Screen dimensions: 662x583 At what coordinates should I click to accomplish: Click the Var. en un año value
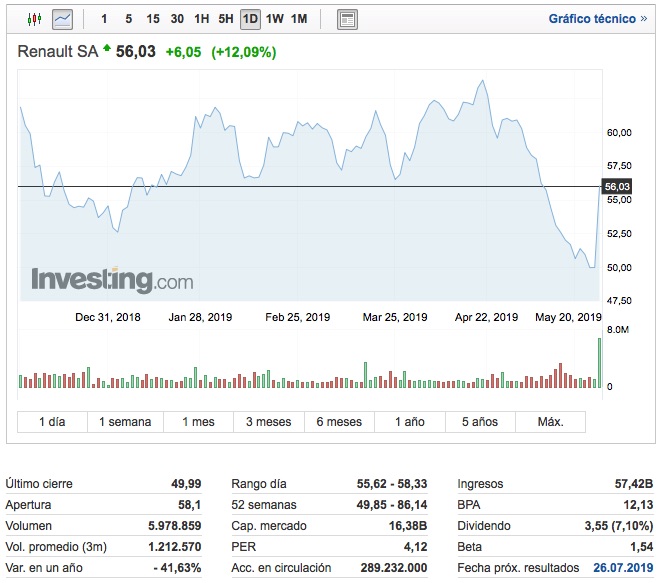tap(178, 568)
